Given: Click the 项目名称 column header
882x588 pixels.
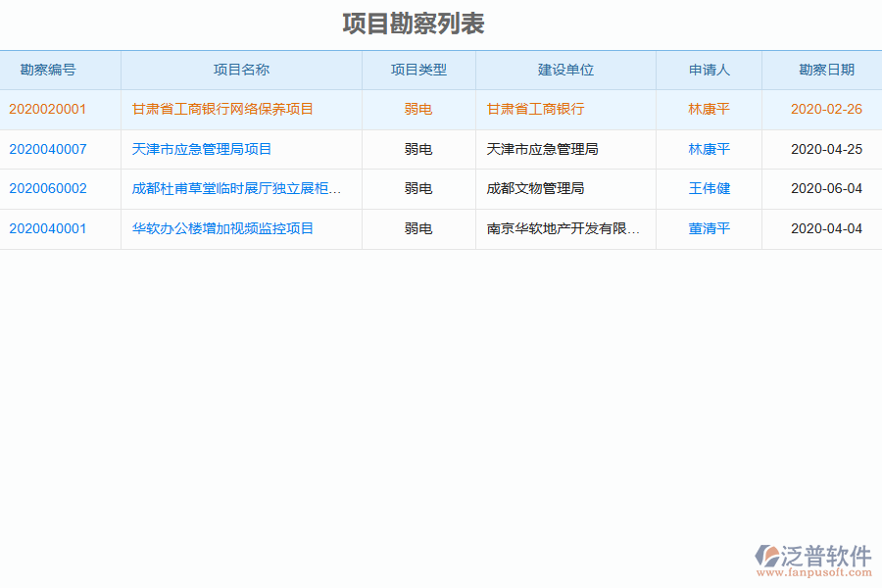Looking at the screenshot, I should [x=241, y=70].
